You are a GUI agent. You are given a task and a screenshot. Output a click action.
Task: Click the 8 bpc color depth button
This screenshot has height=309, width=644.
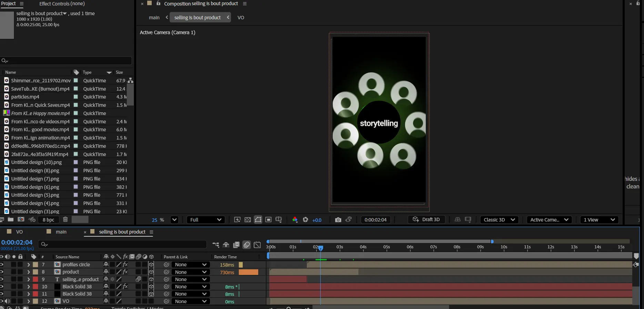coord(49,220)
